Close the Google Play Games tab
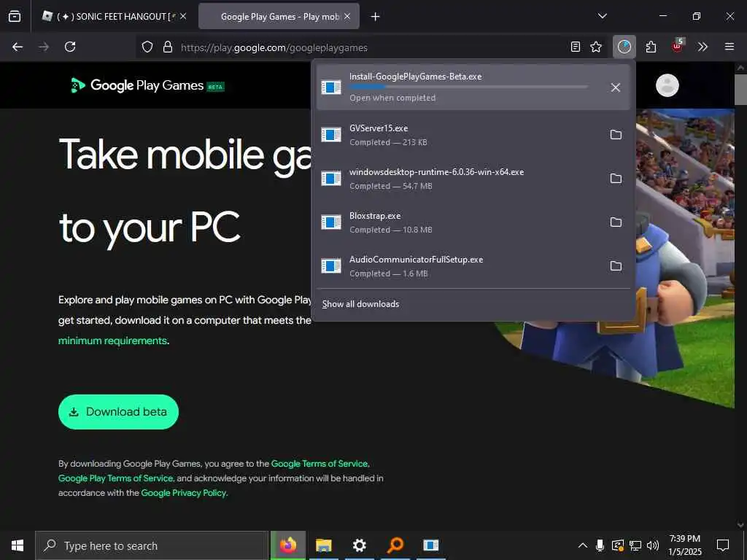The height and width of the screenshot is (560, 747). (x=347, y=16)
